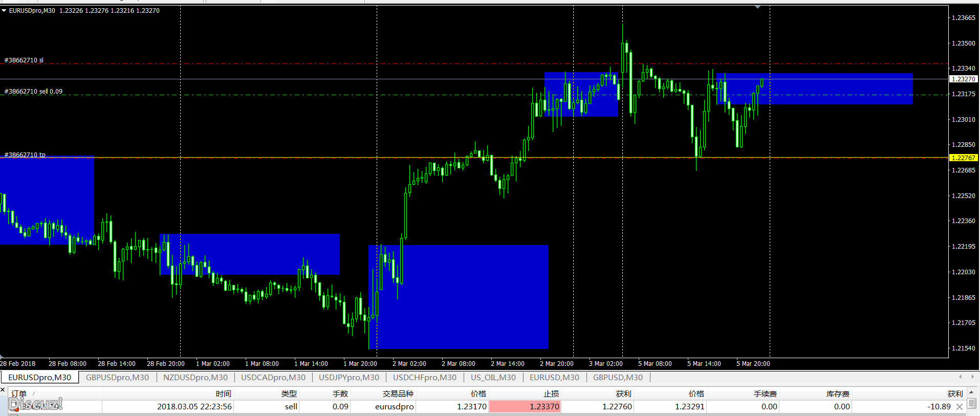Click the terminal scrollbar up arrow
980x416 pixels.
tap(972, 392)
